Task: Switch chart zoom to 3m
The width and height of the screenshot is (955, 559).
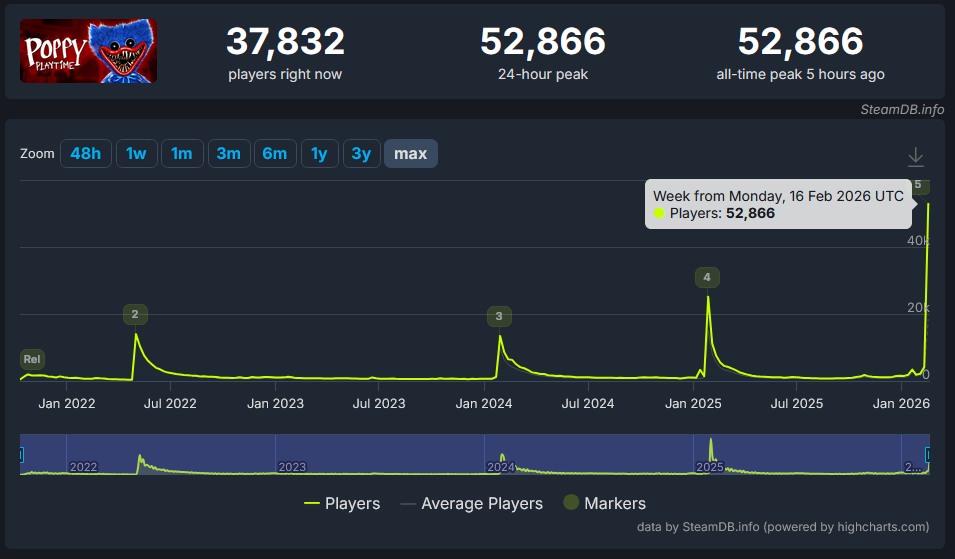Action: (x=228, y=153)
